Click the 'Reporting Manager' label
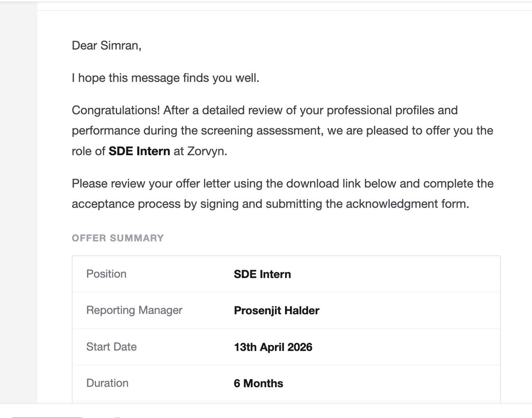This screenshot has width=532, height=418. 134,310
